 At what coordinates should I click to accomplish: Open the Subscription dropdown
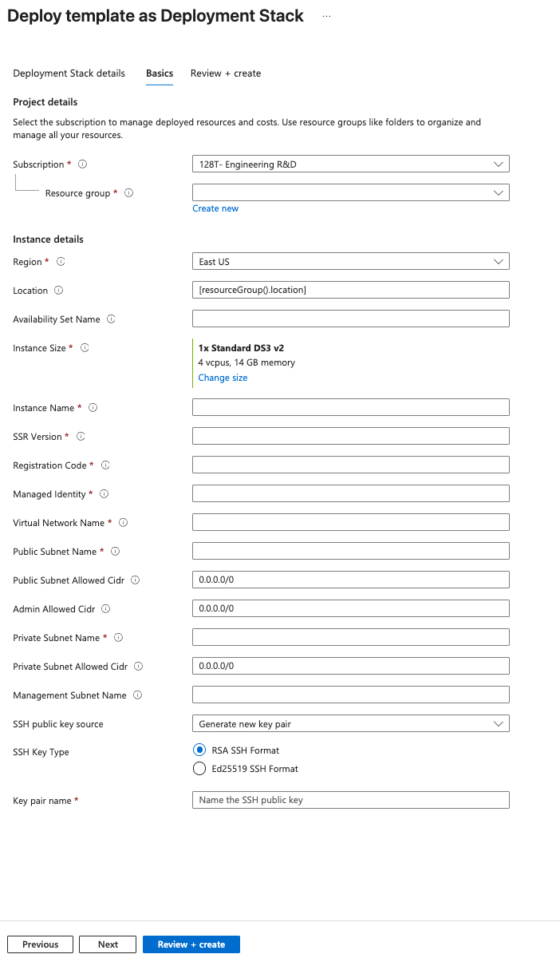[350, 164]
